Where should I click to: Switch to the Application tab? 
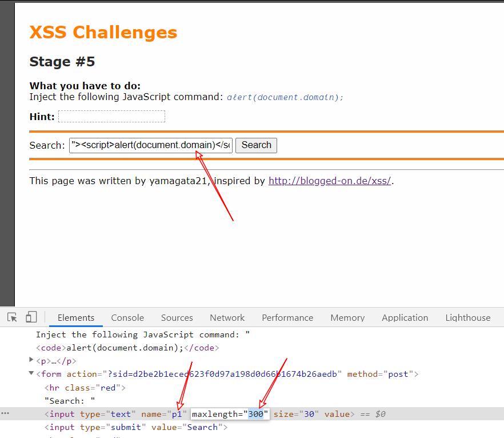405,318
